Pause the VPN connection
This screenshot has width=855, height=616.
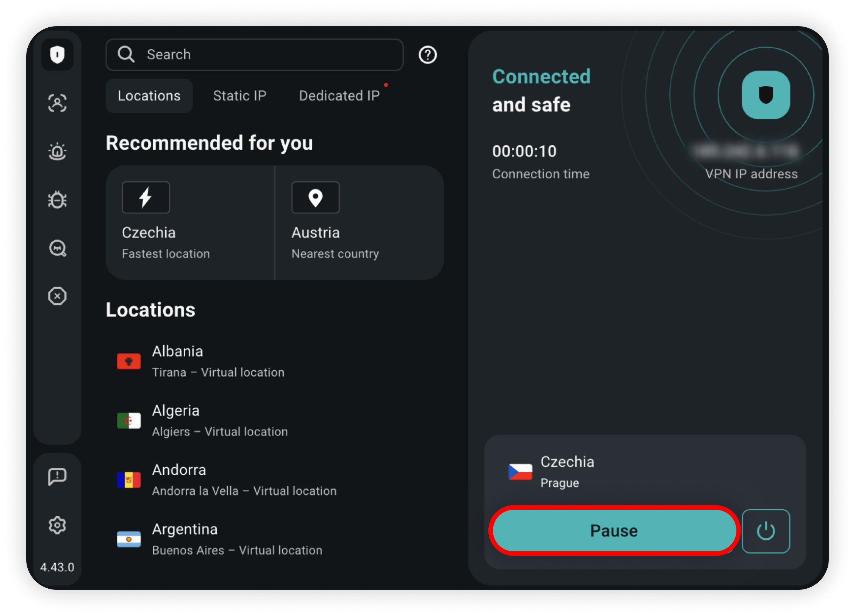pos(614,531)
